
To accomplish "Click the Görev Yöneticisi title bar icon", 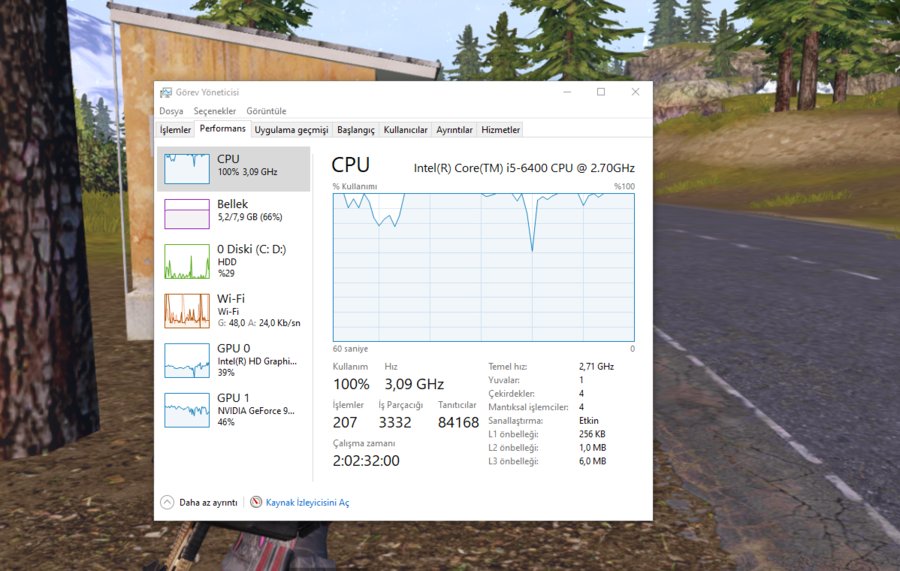I will click(166, 92).
